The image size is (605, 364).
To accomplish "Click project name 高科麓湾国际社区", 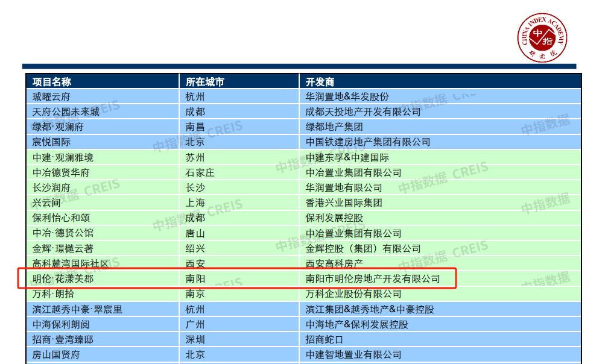I will tap(71, 264).
